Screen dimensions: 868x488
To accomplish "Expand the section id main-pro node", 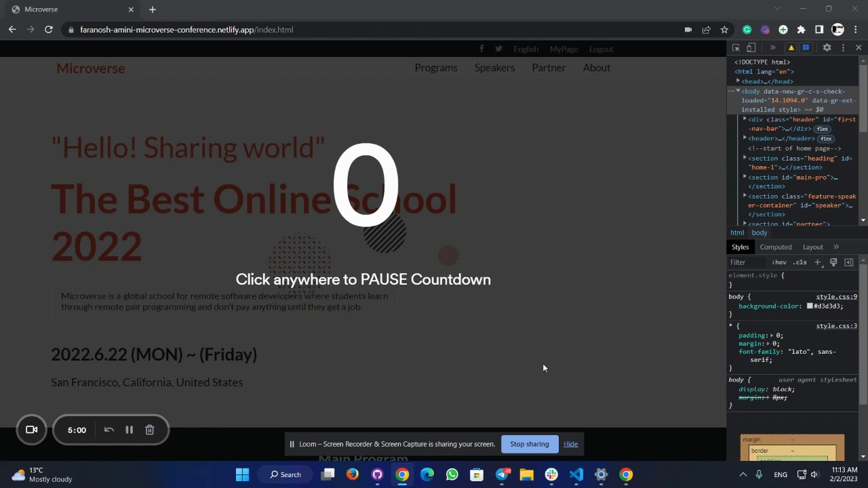I will pos(745,176).
